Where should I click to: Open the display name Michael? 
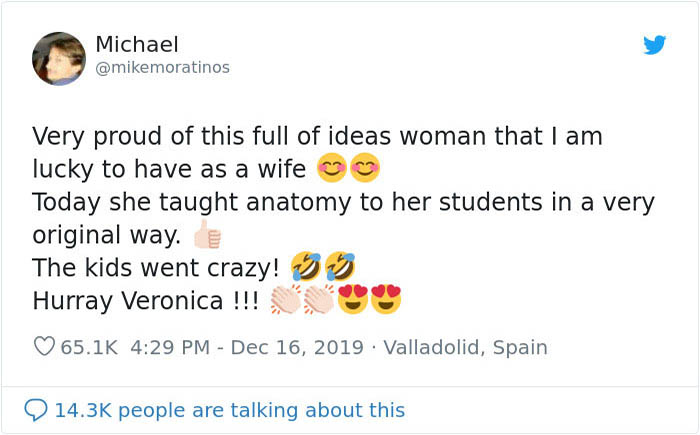[137, 45]
